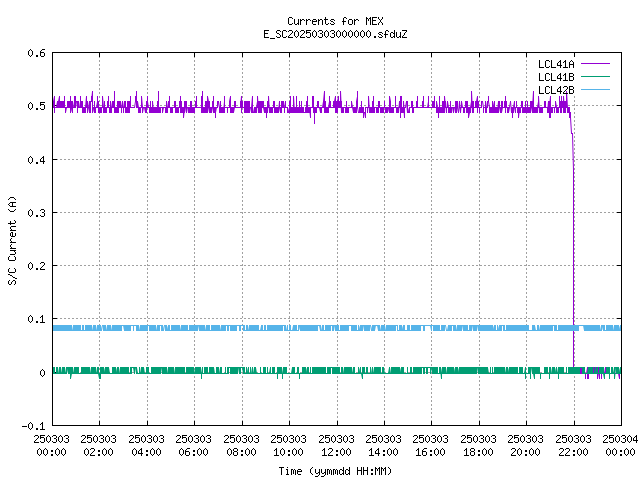Click the green line sample beside LCL41B

595,76
